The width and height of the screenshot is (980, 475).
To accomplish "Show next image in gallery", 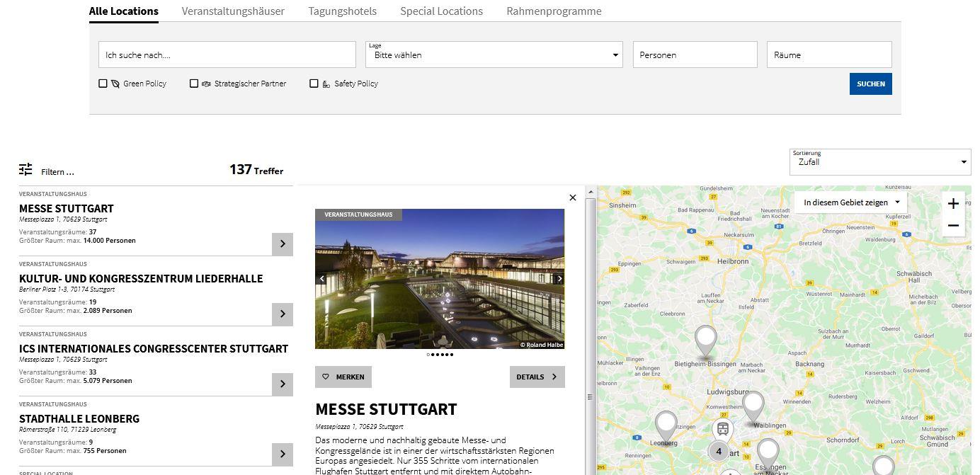I will (x=559, y=279).
